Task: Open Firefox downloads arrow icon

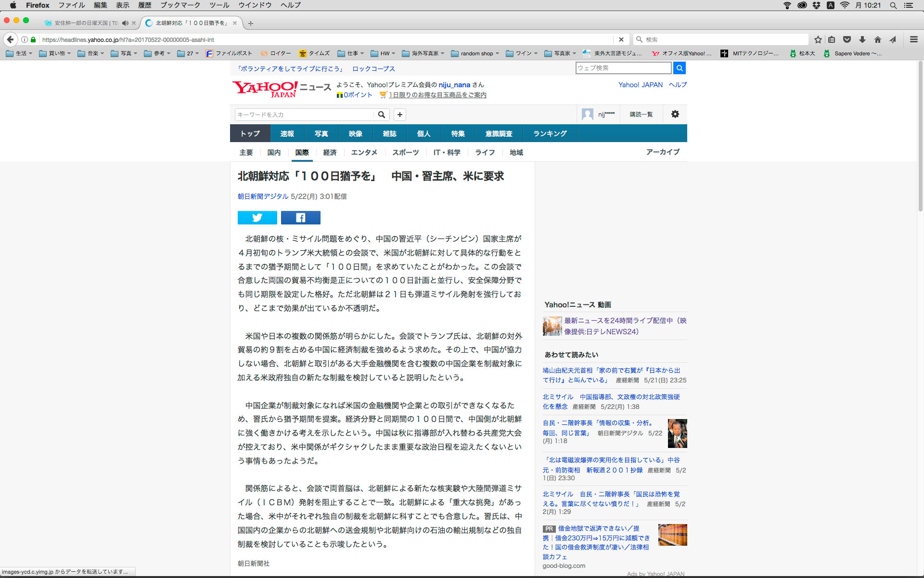Action: coord(862,39)
